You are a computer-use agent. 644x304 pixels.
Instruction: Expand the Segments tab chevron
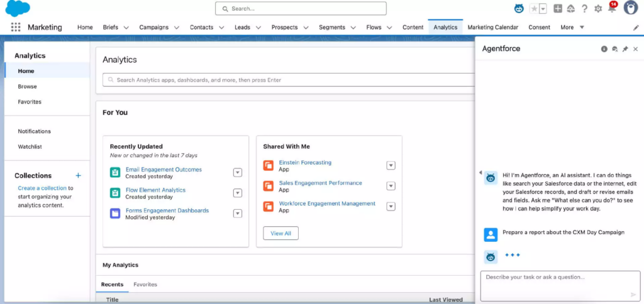click(353, 28)
